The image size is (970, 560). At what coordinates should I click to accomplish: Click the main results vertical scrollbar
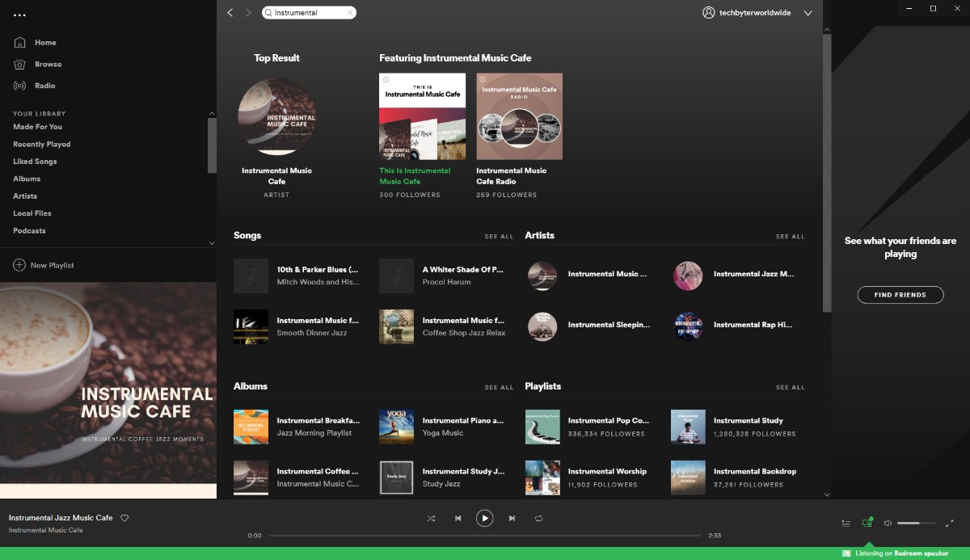point(827,172)
